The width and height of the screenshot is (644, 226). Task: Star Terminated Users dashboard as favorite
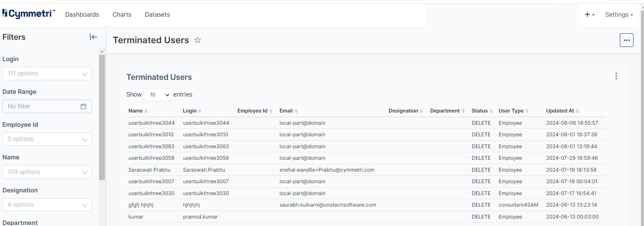tap(198, 40)
